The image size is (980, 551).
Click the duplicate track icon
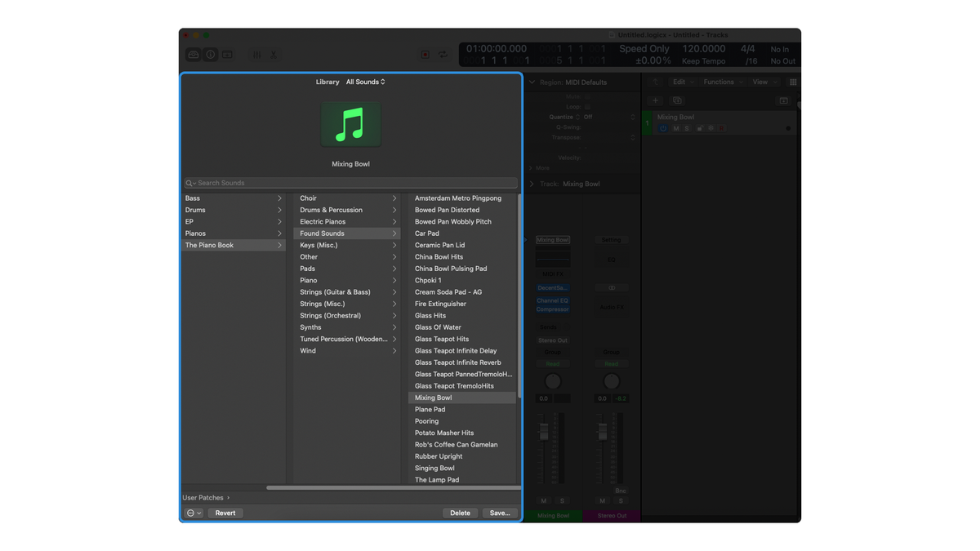pyautogui.click(x=677, y=100)
